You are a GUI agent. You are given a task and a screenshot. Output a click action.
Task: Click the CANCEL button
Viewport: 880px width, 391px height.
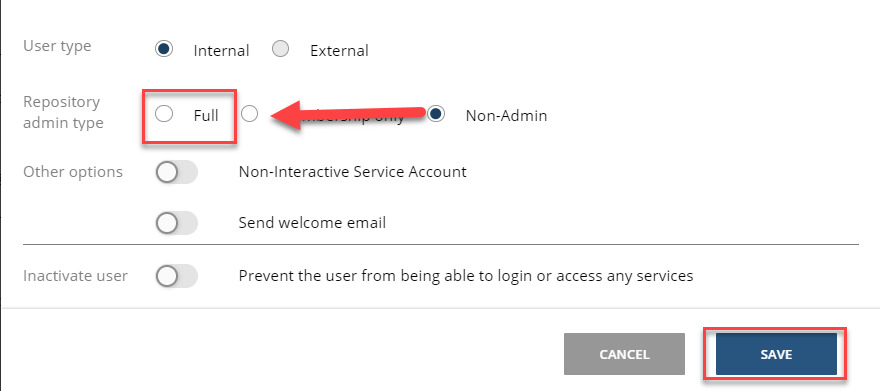pos(624,354)
